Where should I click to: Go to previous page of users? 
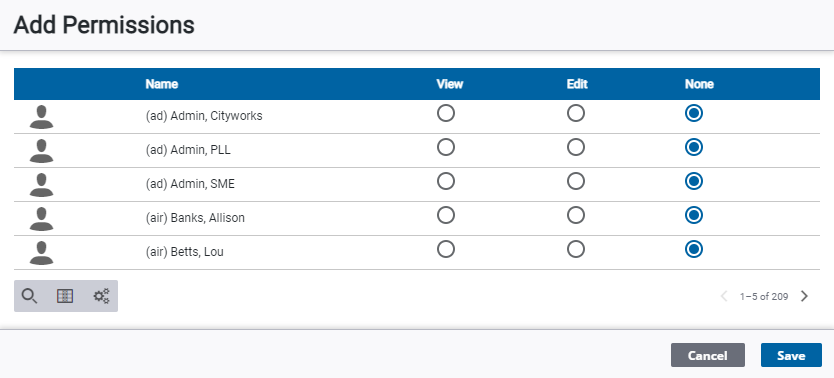pyautogui.click(x=723, y=296)
